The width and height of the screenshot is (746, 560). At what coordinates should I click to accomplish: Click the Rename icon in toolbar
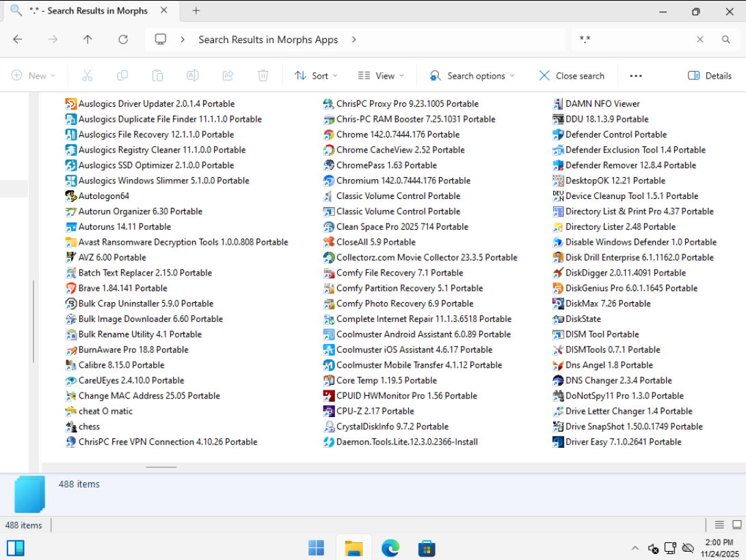[x=193, y=76]
